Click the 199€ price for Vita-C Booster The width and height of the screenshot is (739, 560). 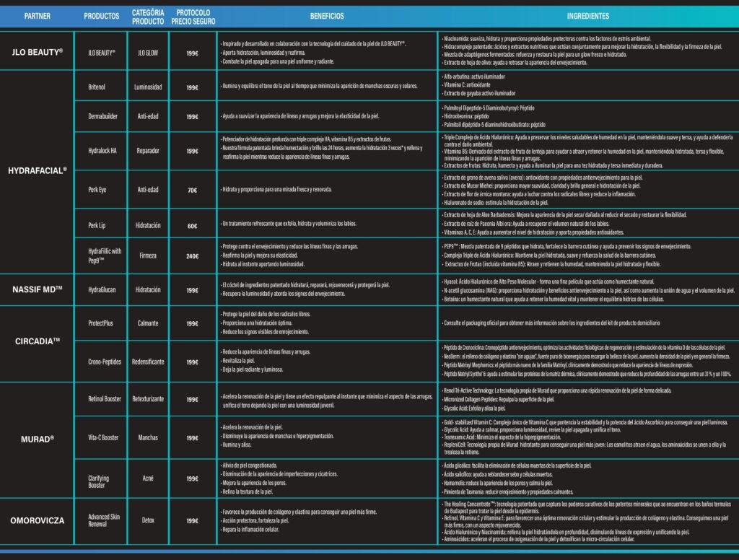tap(192, 438)
